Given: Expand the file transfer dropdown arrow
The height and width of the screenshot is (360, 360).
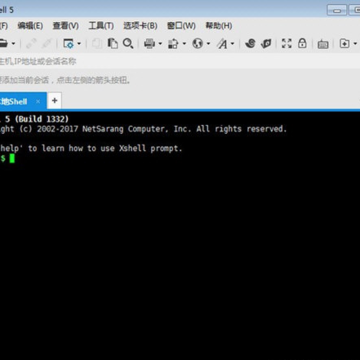Looking at the screenshot, I should 184,44.
